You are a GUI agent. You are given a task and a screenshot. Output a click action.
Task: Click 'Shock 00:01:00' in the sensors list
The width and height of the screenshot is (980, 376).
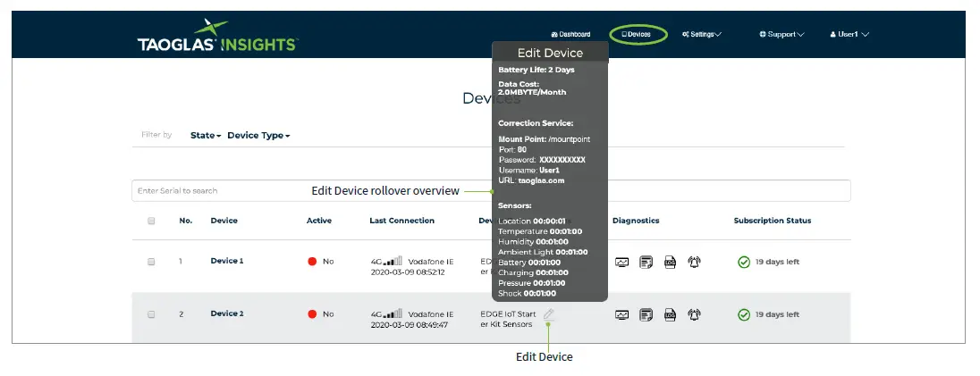527,294
